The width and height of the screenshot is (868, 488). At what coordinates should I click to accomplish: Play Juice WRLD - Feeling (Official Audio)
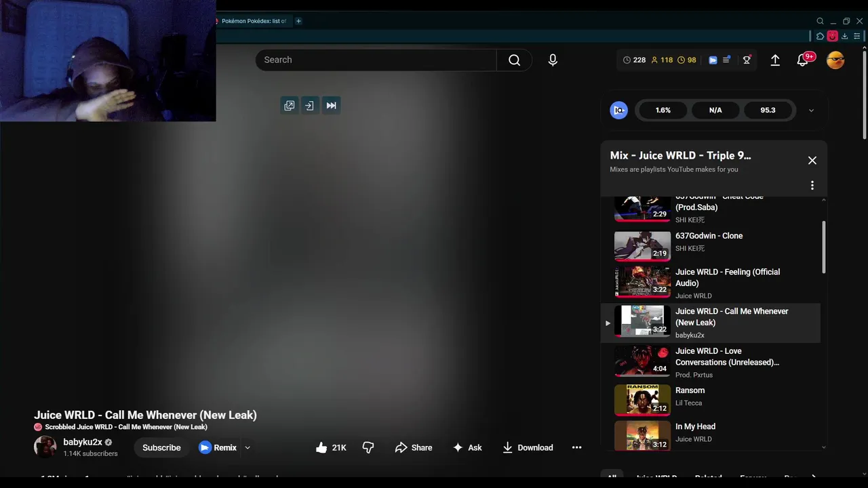click(x=710, y=283)
